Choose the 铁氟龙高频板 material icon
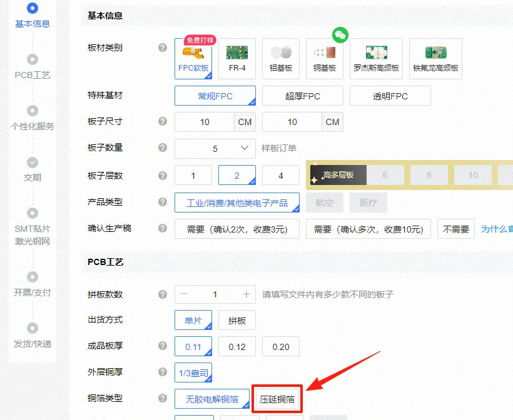513x420 pixels. point(435,58)
